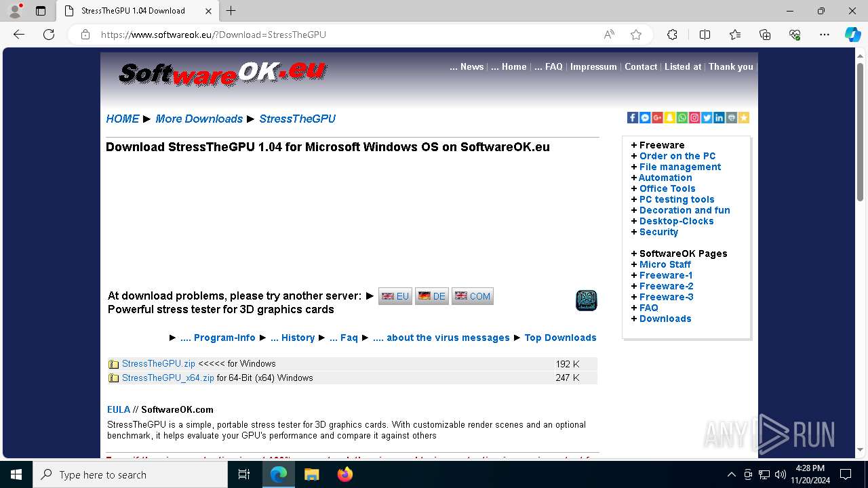Open the Contact header link
Screen dimensions: 868x488
pyautogui.click(x=641, y=66)
